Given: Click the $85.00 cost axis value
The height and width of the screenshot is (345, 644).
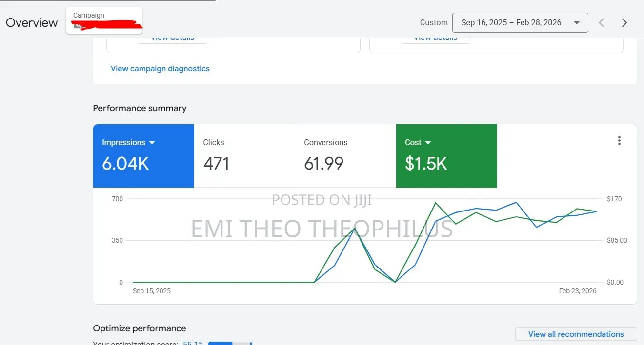Looking at the screenshot, I should pyautogui.click(x=617, y=240).
